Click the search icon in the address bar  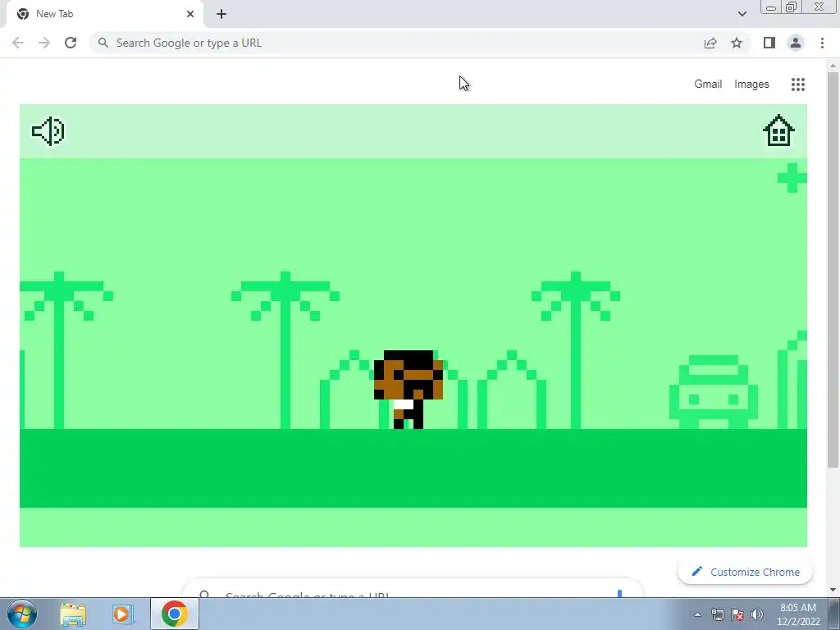pos(103,43)
